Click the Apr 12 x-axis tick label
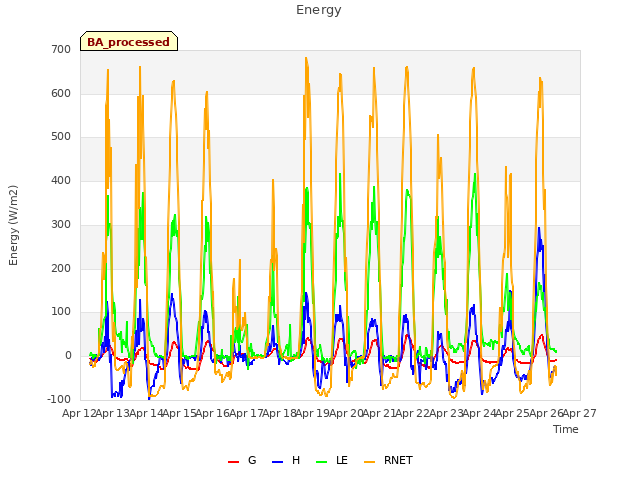Screen dimensions: 640x480 click(79, 413)
